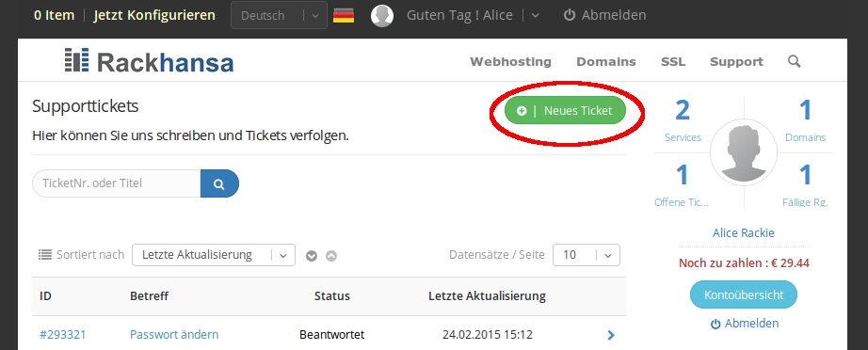Click Jetzt Konfigurieren link
Screen dimensions: 868x350
[154, 15]
